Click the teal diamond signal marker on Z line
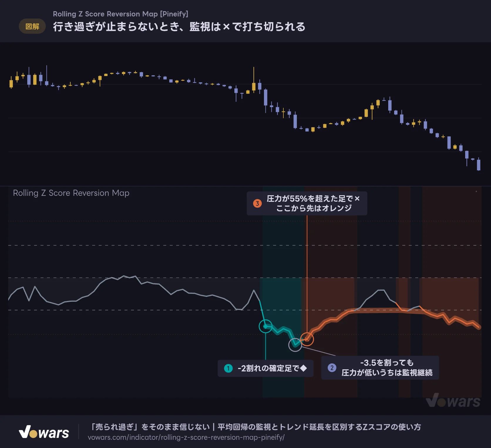The height and width of the screenshot is (448, 491). click(x=265, y=326)
